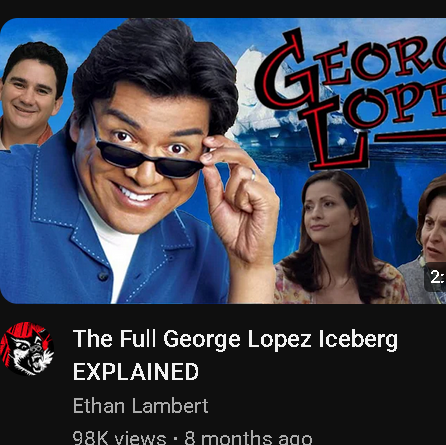Viewport: 446px width, 445px height.
Task: Open the title 'The Full George Lopez Iceberg'
Action: pos(235,339)
